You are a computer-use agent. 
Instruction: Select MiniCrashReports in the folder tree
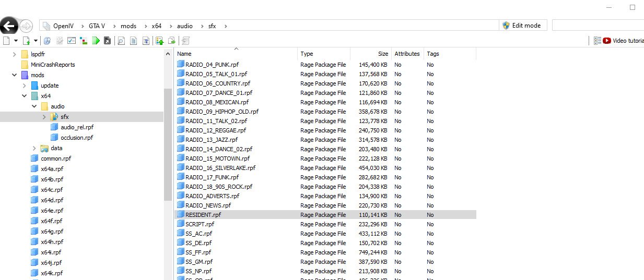click(53, 65)
